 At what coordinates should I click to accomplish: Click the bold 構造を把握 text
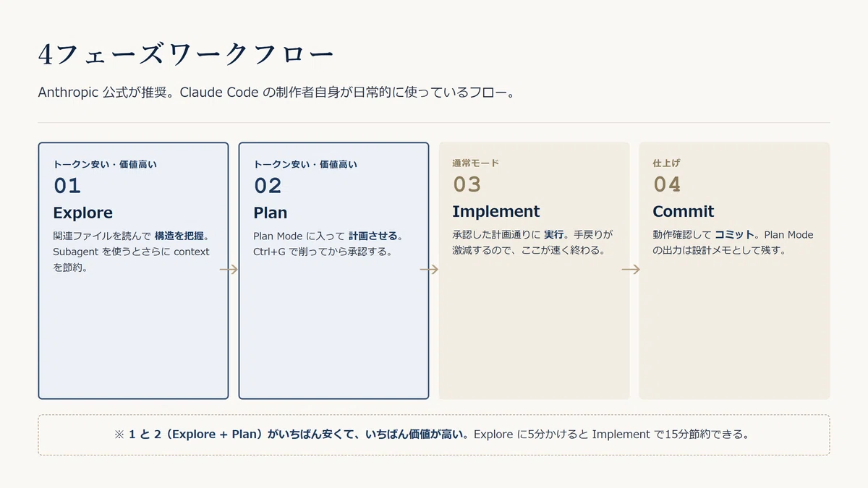(178, 236)
